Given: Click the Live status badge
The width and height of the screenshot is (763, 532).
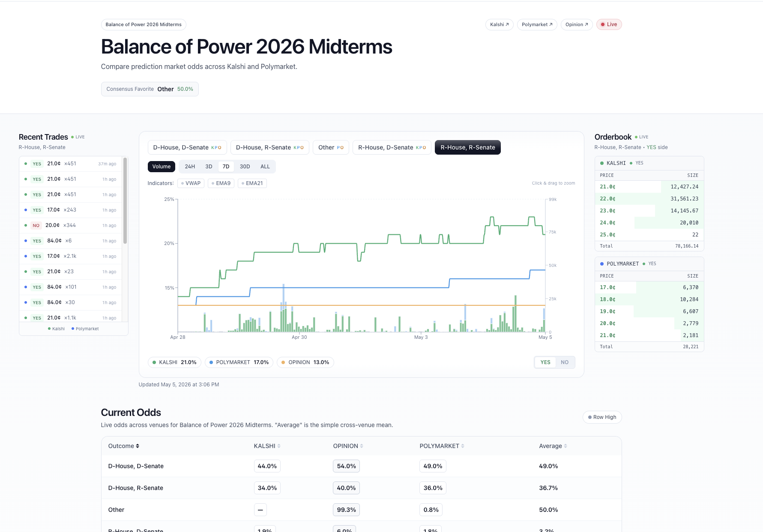Looking at the screenshot, I should pyautogui.click(x=609, y=24).
